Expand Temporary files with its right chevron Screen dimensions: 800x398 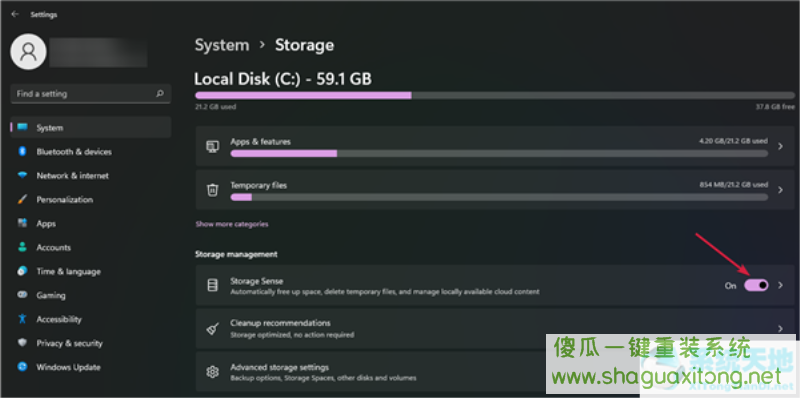(x=780, y=190)
